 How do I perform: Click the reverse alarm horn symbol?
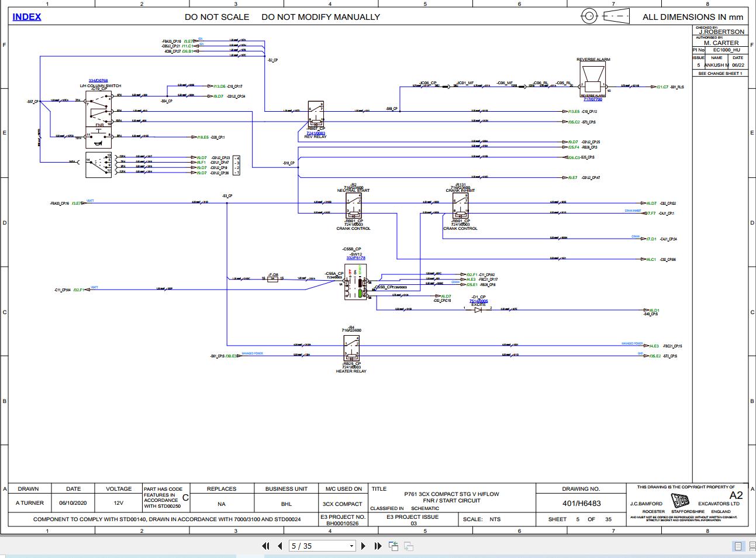[x=593, y=78]
